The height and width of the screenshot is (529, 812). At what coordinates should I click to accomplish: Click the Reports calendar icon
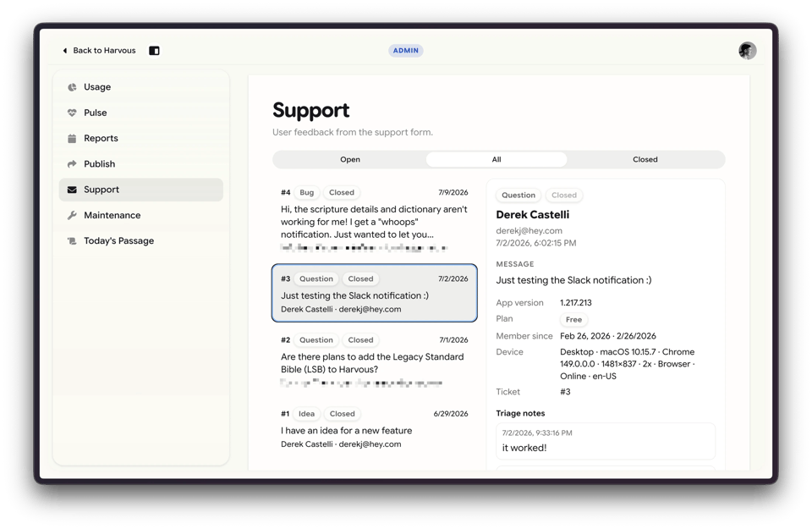(72, 138)
